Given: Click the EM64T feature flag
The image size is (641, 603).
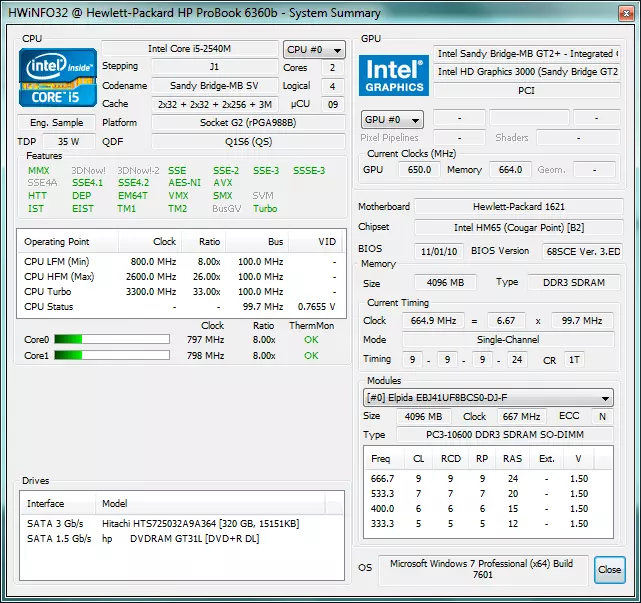Looking at the screenshot, I should pyautogui.click(x=133, y=196).
